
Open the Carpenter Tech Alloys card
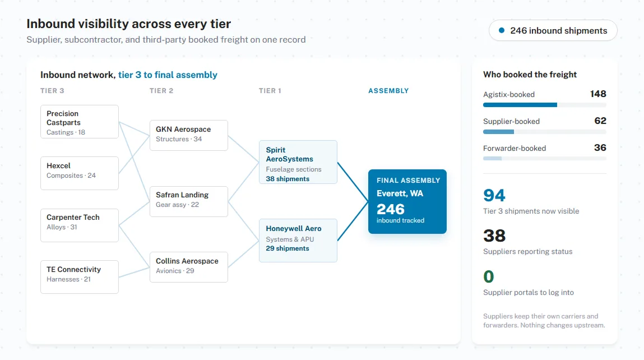(x=80, y=225)
